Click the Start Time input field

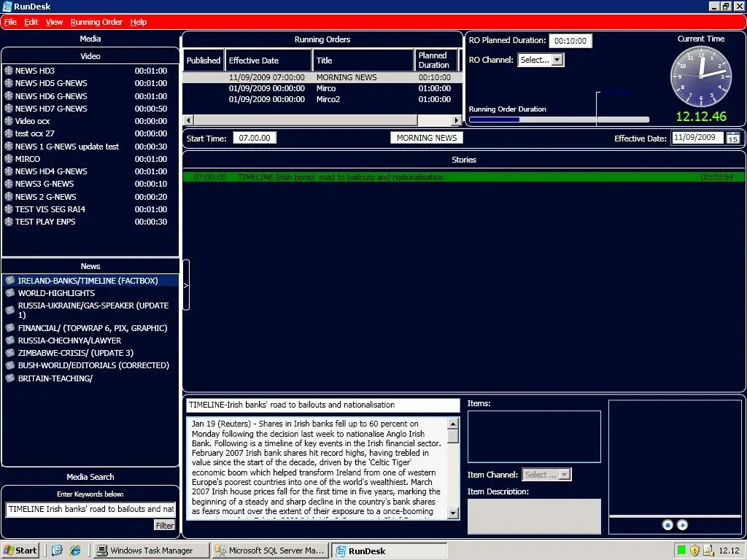[254, 138]
